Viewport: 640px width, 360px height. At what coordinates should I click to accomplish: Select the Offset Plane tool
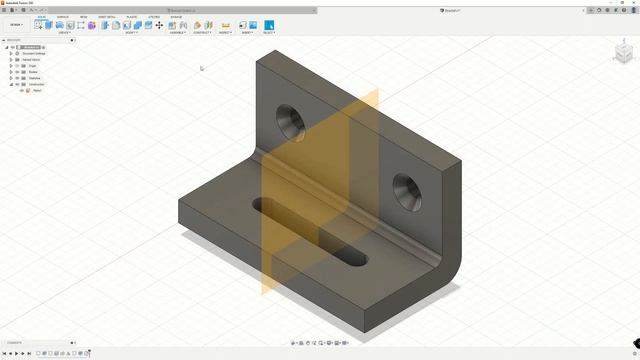pos(198,25)
